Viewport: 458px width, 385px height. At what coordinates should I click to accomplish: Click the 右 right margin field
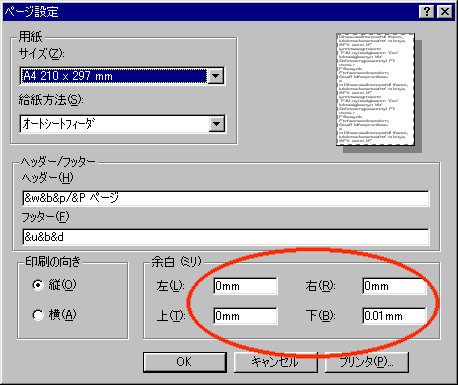[x=394, y=286]
